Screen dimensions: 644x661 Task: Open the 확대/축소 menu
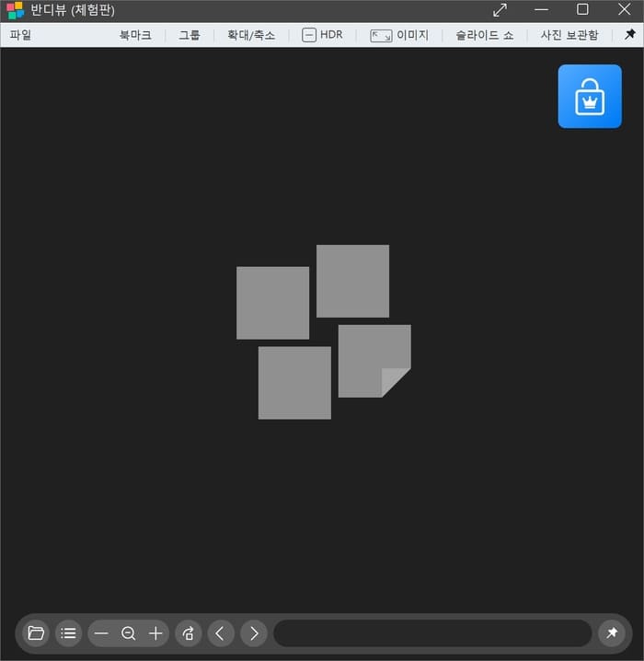(x=251, y=35)
